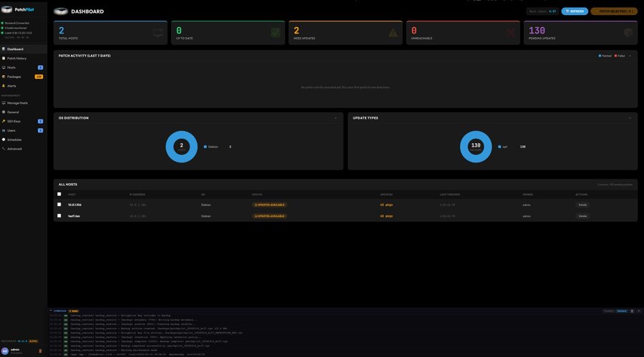
Task: Click the Users count badge
Action: pos(40,131)
